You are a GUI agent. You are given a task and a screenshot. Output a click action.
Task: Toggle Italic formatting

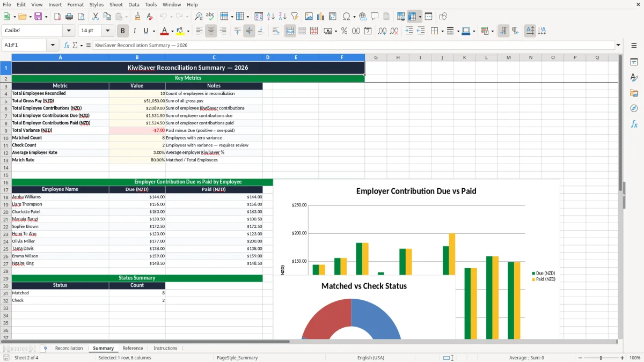[134, 31]
